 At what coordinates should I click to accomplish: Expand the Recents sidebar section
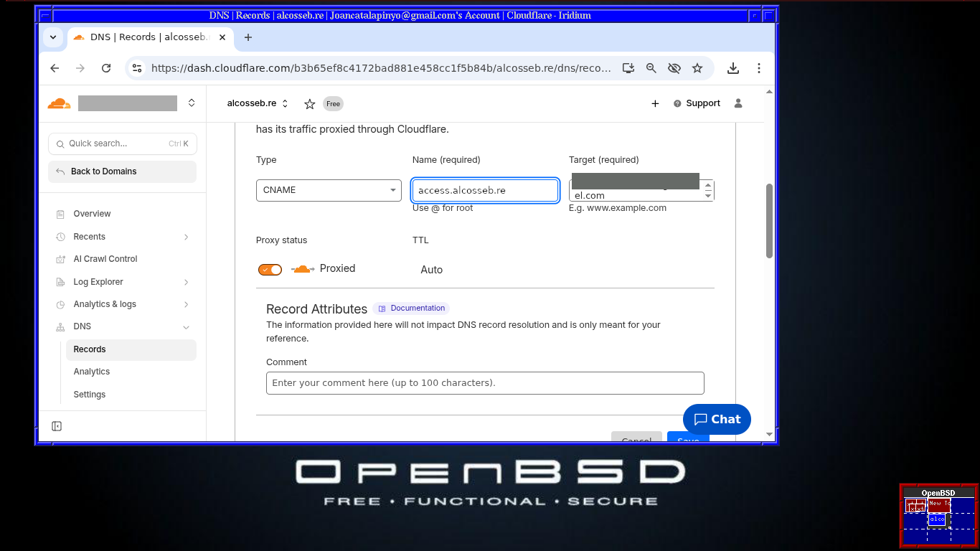coord(186,237)
